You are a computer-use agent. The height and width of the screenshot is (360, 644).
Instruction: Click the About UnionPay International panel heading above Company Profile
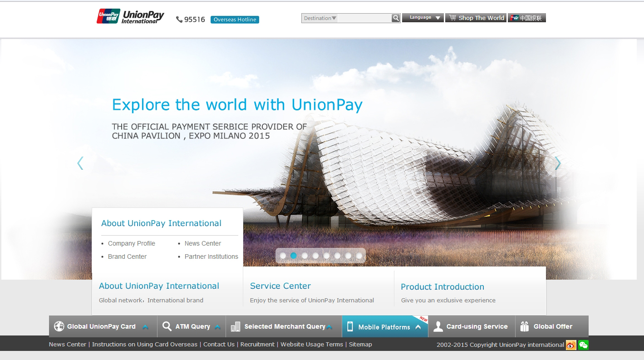(161, 223)
